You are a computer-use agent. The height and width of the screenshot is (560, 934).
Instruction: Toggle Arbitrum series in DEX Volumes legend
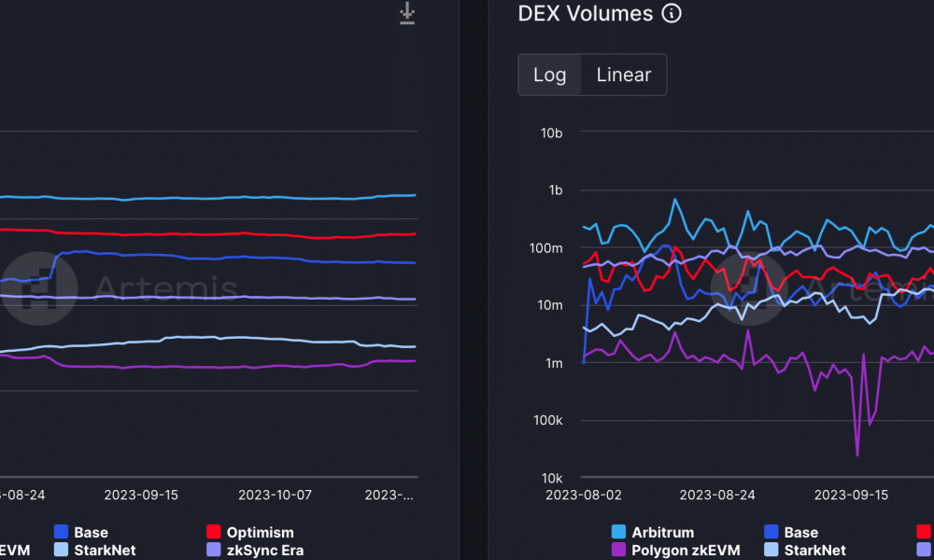click(x=653, y=532)
